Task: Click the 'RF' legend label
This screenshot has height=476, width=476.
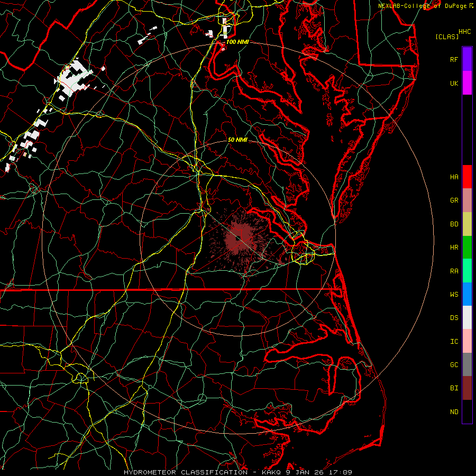Action: (x=454, y=59)
